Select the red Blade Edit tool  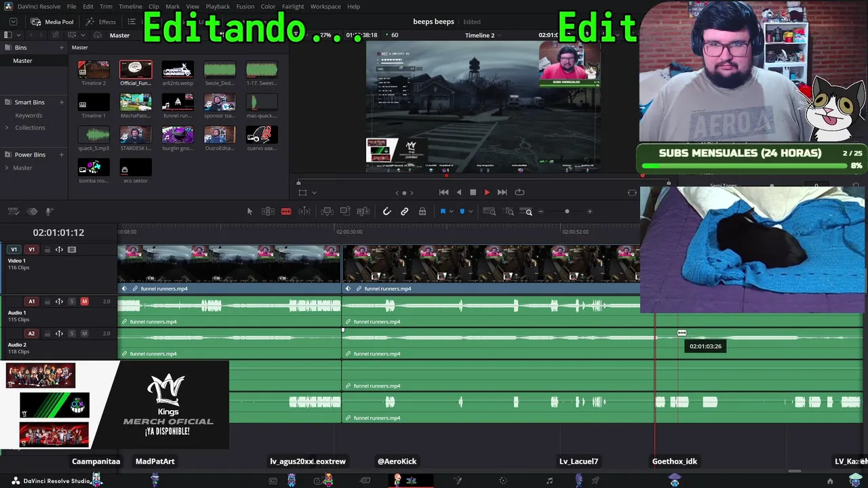[286, 211]
